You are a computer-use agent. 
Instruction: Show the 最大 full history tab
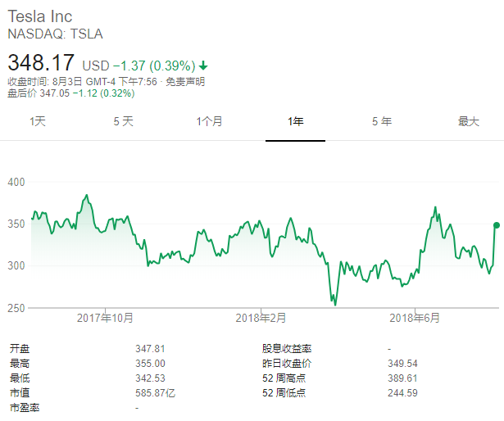pos(468,121)
